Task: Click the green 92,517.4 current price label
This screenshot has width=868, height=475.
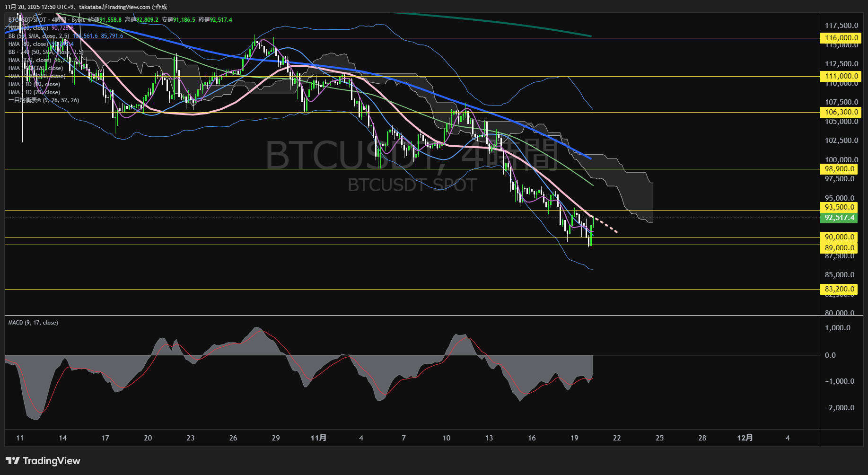Action: pos(840,218)
